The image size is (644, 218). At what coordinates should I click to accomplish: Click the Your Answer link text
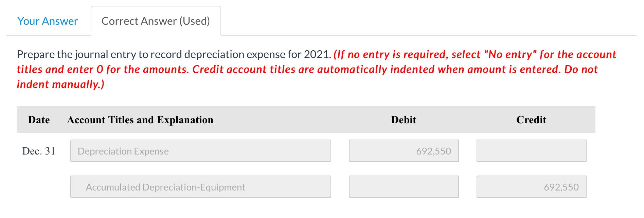[48, 21]
